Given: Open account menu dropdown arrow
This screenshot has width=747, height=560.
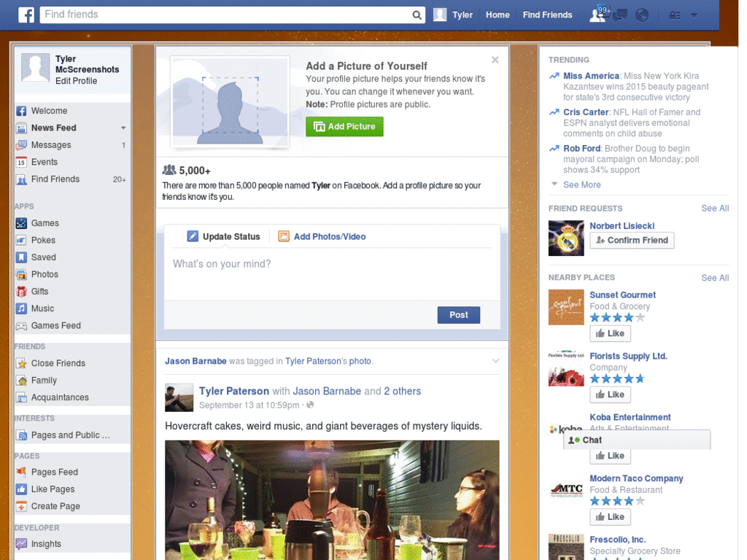Looking at the screenshot, I should coord(694,15).
